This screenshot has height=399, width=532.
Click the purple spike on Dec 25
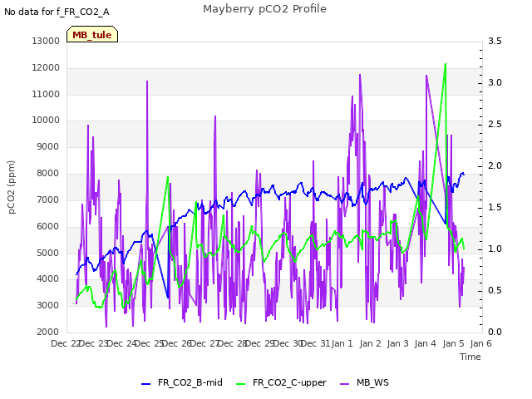(147, 81)
